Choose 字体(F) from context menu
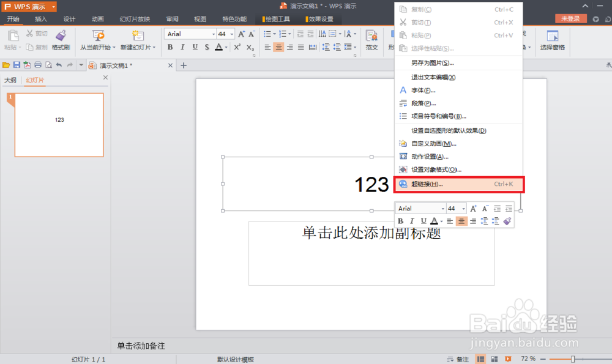The image size is (612, 364). point(458,90)
